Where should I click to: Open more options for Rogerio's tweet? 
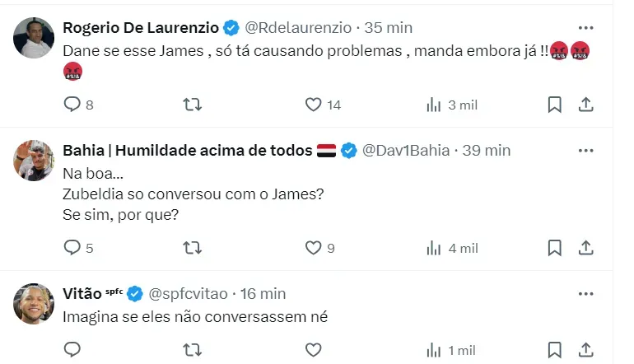pyautogui.click(x=585, y=27)
